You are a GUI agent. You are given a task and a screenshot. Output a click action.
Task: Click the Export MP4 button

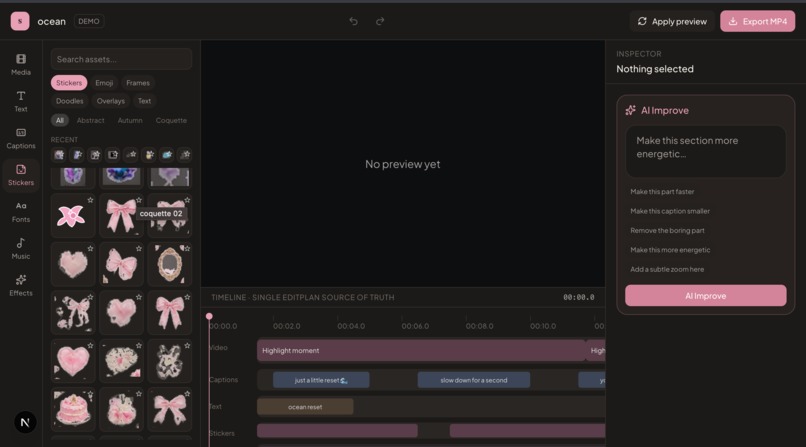758,21
